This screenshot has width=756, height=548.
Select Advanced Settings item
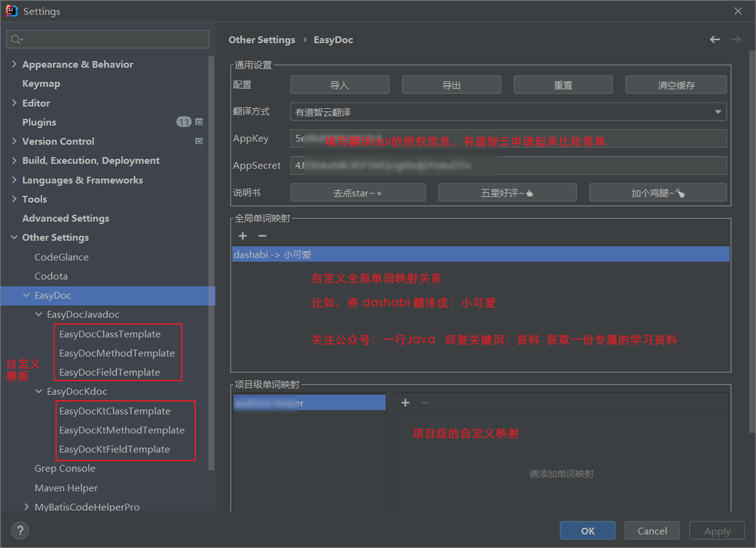(66, 218)
